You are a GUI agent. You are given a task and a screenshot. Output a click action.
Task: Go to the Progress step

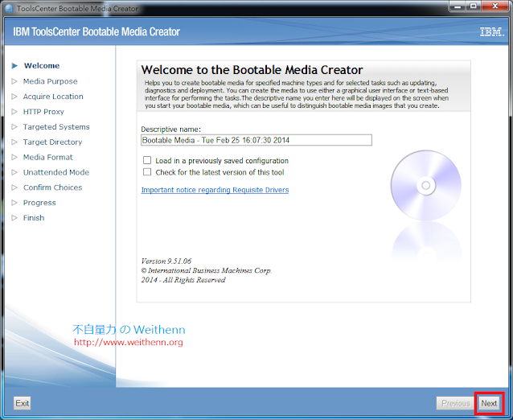click(39, 203)
